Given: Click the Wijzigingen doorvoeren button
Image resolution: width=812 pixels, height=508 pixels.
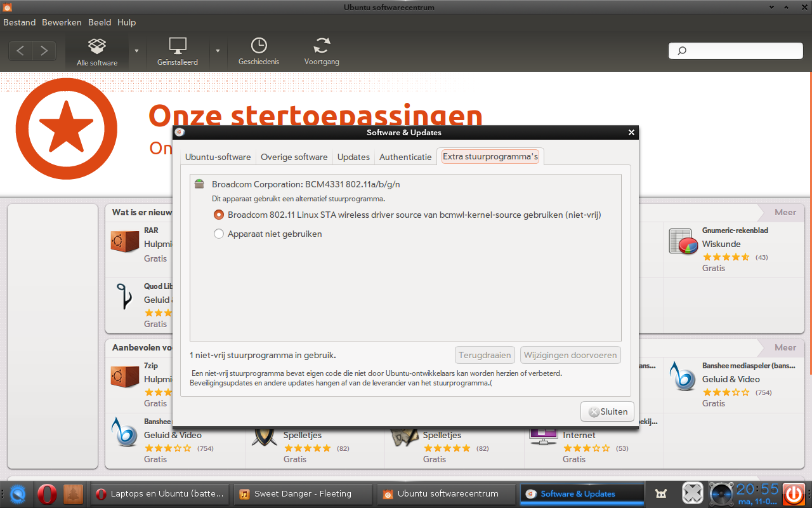Looking at the screenshot, I should [x=570, y=355].
